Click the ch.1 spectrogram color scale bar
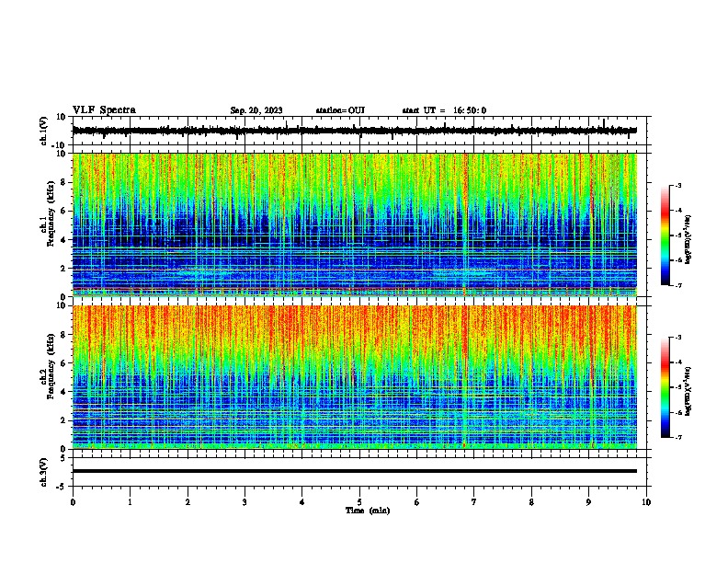The width and height of the screenshot is (728, 563). (x=665, y=236)
